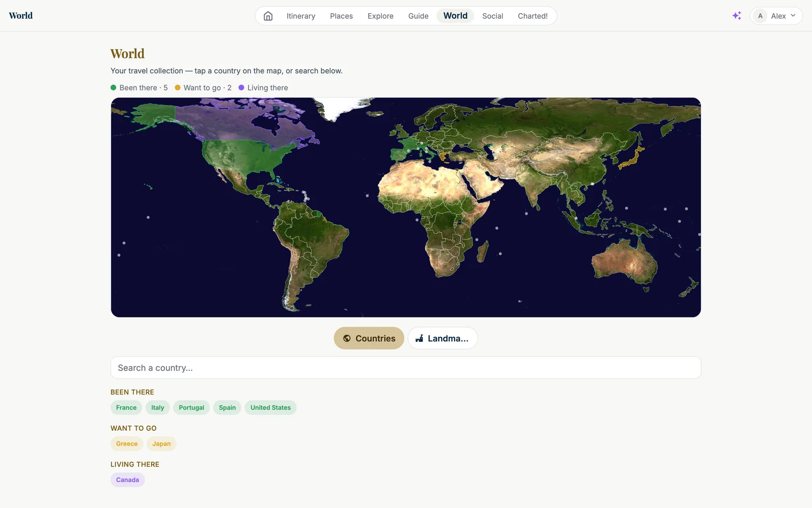Image resolution: width=812 pixels, height=508 pixels.
Task: Open the France country chip
Action: [126, 407]
